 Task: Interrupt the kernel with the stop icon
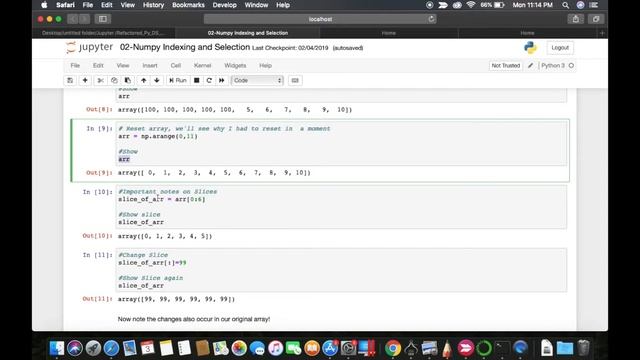[x=196, y=80]
